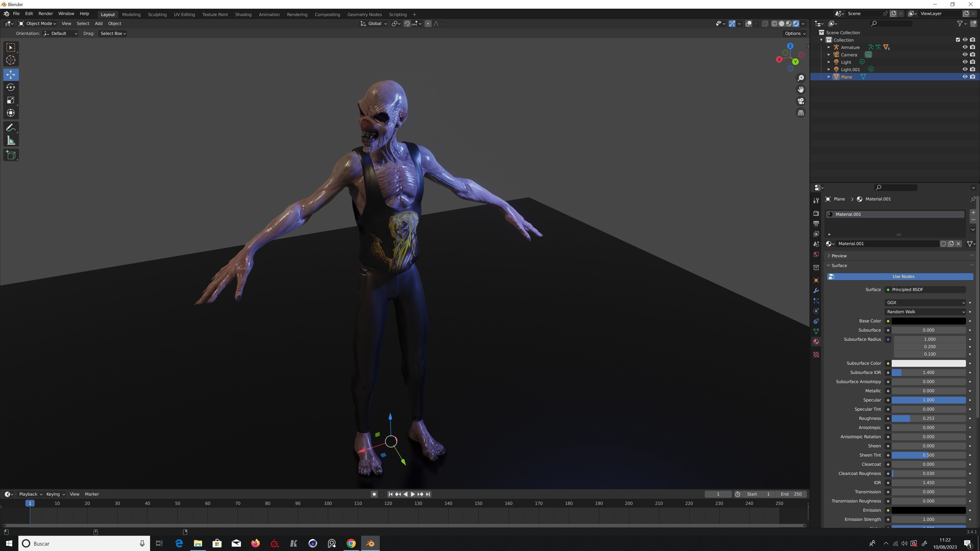Select the Add Cube tool
The height and width of the screenshot is (551, 980).
click(x=11, y=155)
